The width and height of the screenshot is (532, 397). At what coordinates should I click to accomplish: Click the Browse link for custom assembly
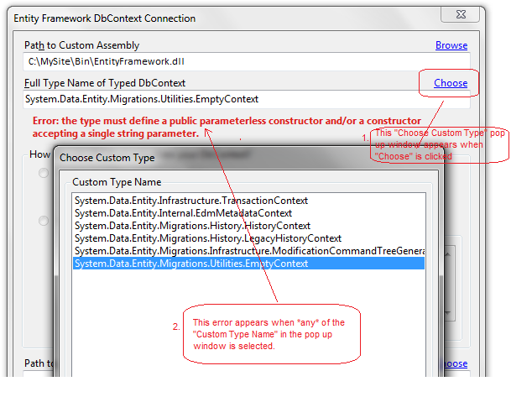[451, 45]
